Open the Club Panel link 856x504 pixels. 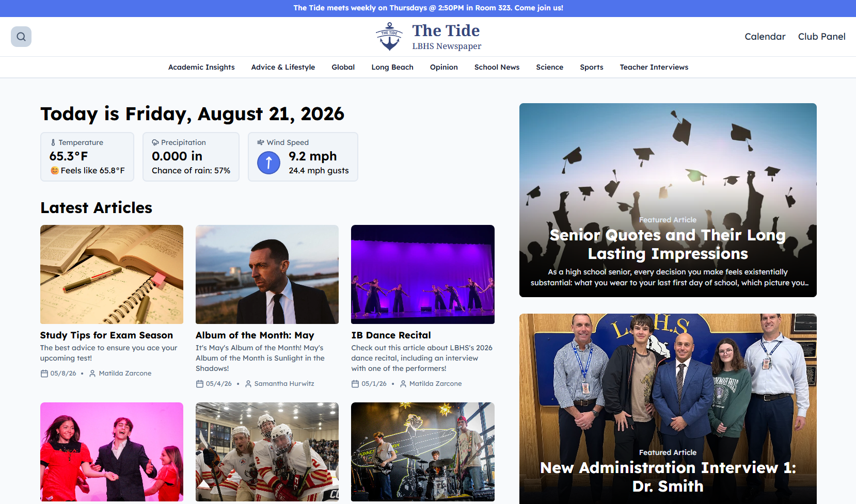(x=822, y=37)
